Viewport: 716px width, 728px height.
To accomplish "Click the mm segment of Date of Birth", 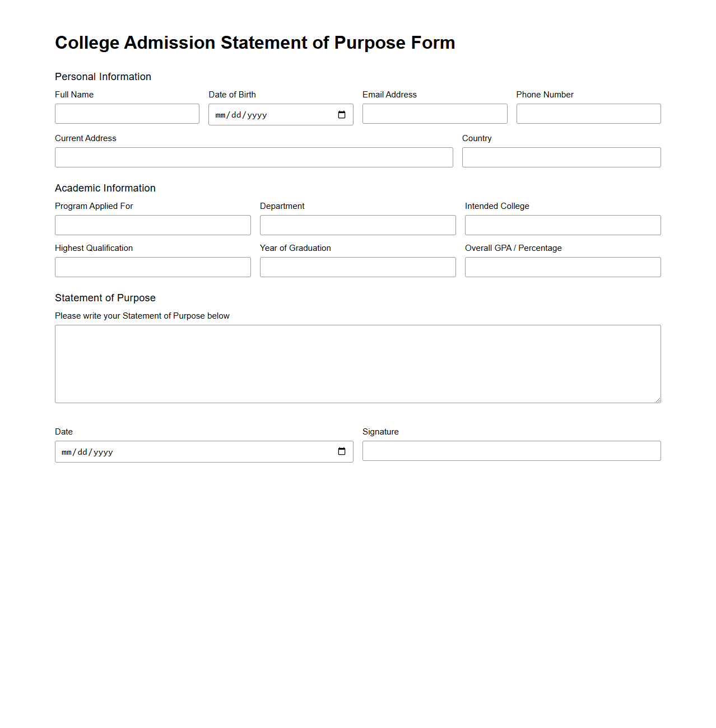I will tap(220, 114).
